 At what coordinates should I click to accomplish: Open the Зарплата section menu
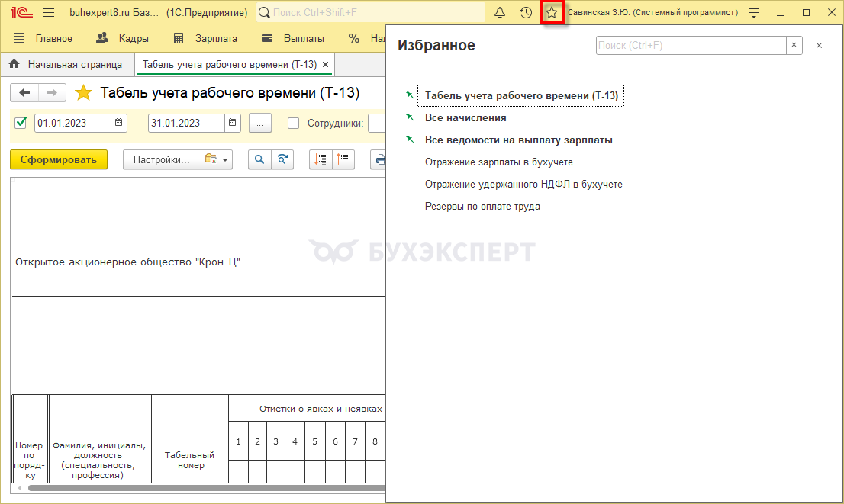tap(205, 38)
